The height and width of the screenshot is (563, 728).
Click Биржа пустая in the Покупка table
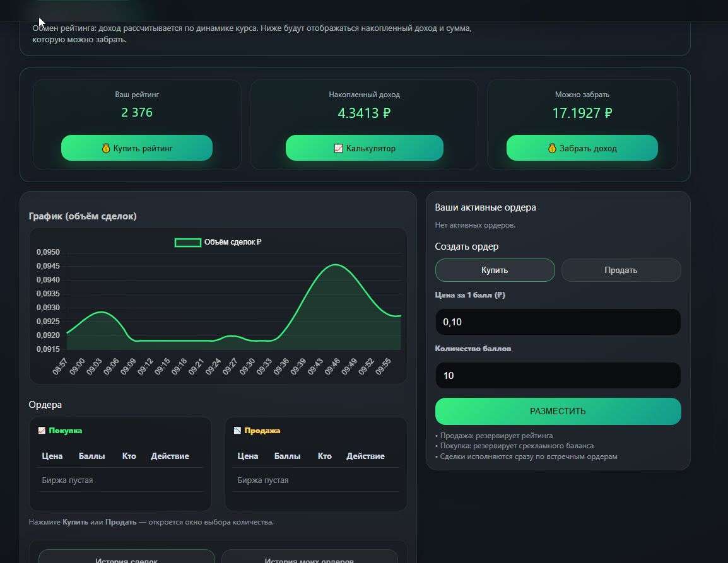pyautogui.click(x=68, y=480)
